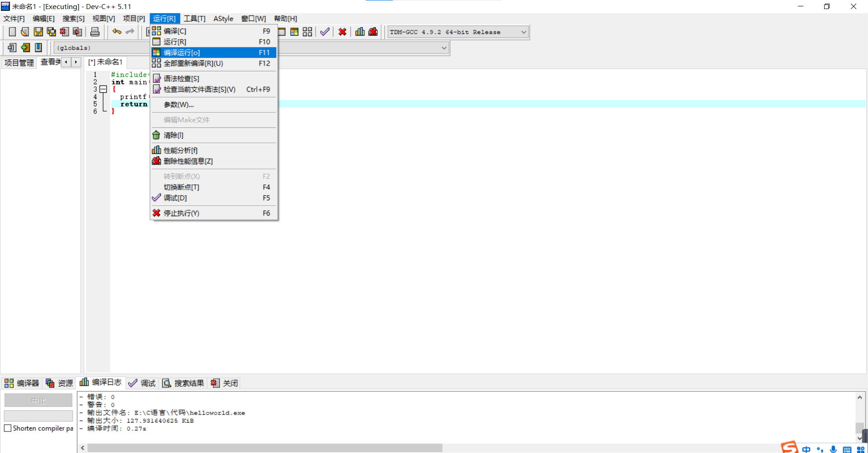868x453 pixels.
Task: Open the (globals) scope dropdown
Action: (102, 48)
